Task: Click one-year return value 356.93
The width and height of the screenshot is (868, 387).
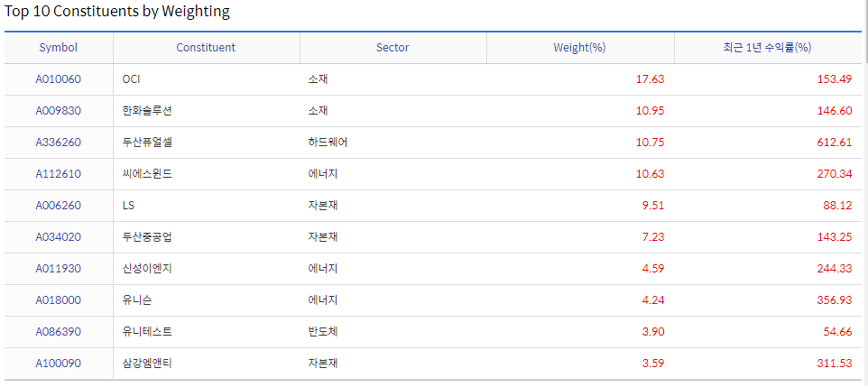Action: click(835, 300)
